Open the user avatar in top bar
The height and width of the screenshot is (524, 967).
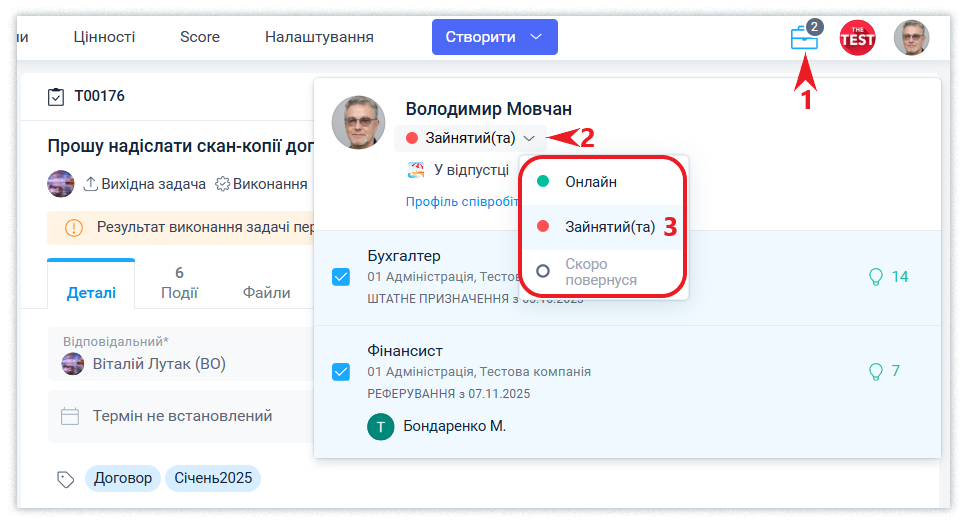point(911,38)
